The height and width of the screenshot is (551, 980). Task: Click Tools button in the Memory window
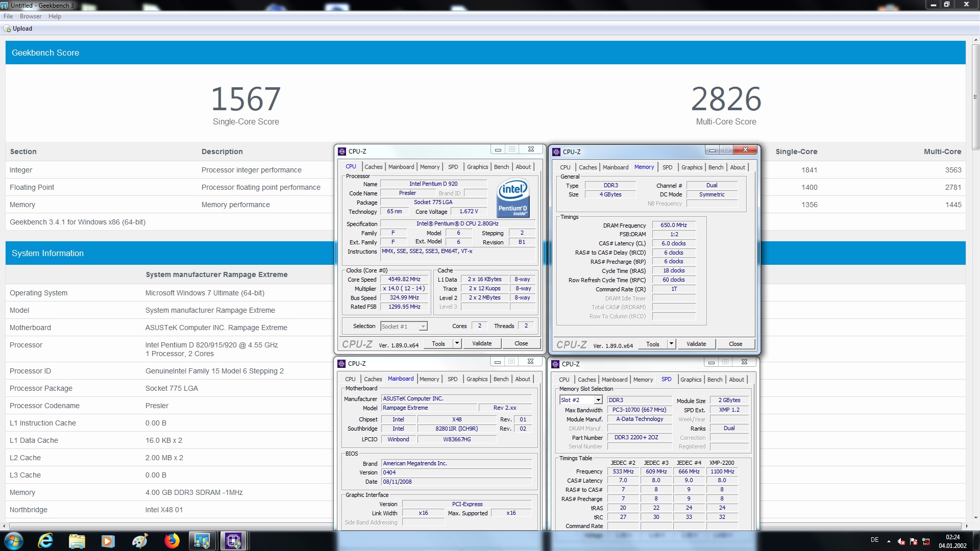point(653,344)
